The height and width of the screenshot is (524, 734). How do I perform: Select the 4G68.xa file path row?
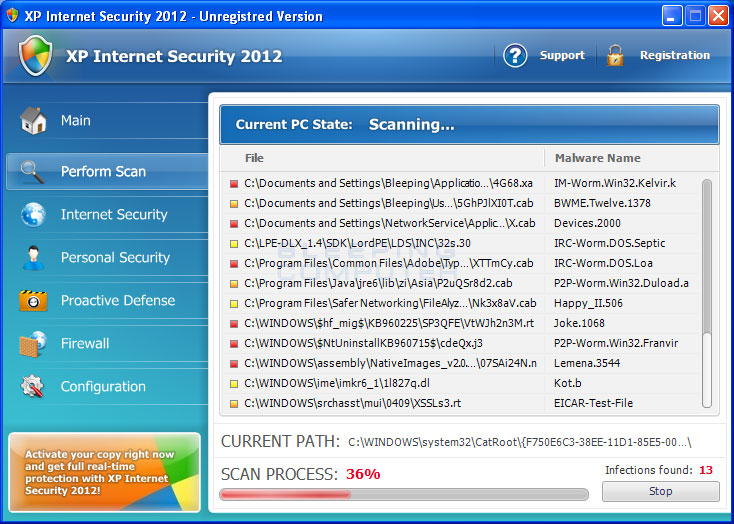click(389, 184)
